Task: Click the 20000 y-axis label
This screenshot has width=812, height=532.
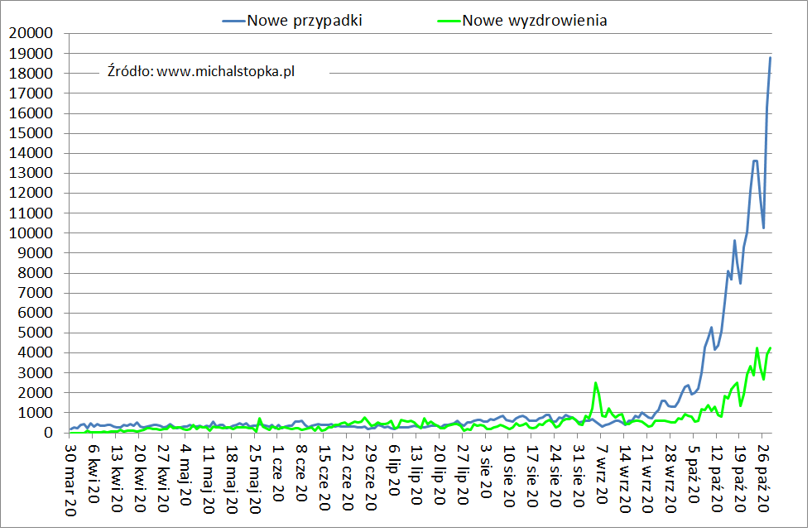Action: [30, 34]
